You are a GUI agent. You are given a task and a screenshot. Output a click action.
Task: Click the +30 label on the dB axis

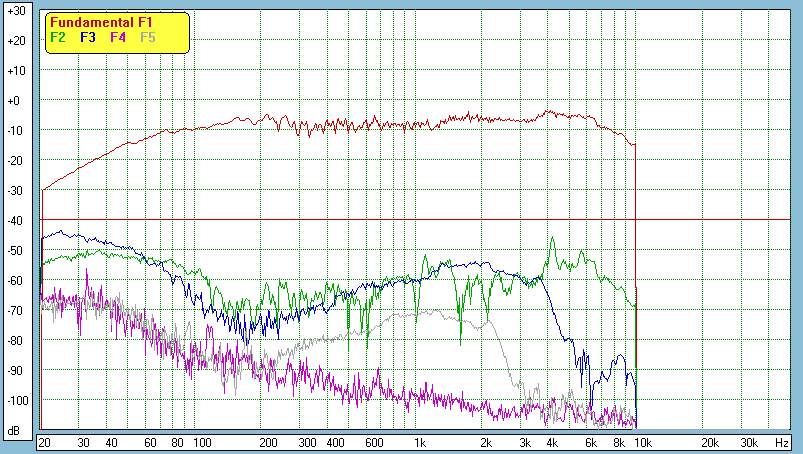pos(15,11)
